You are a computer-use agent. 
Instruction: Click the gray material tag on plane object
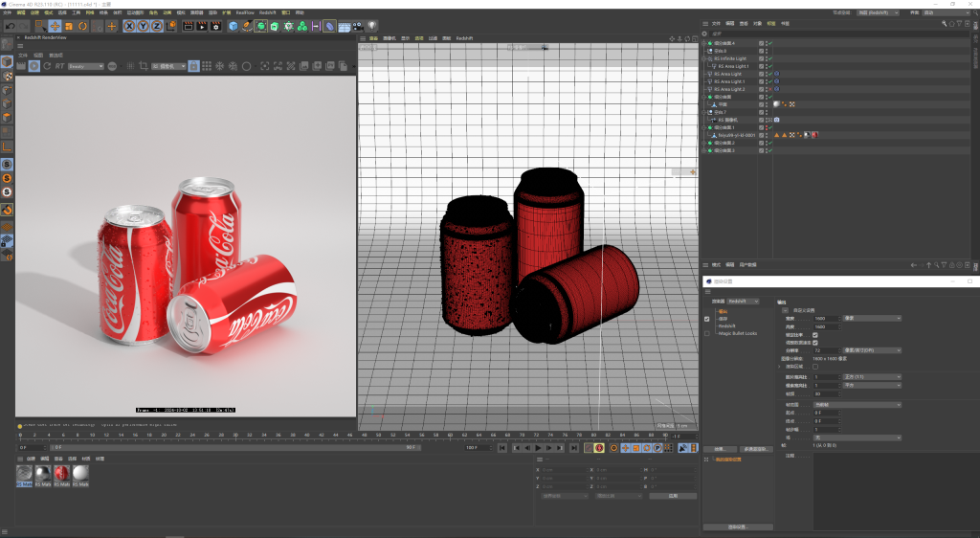(x=776, y=104)
